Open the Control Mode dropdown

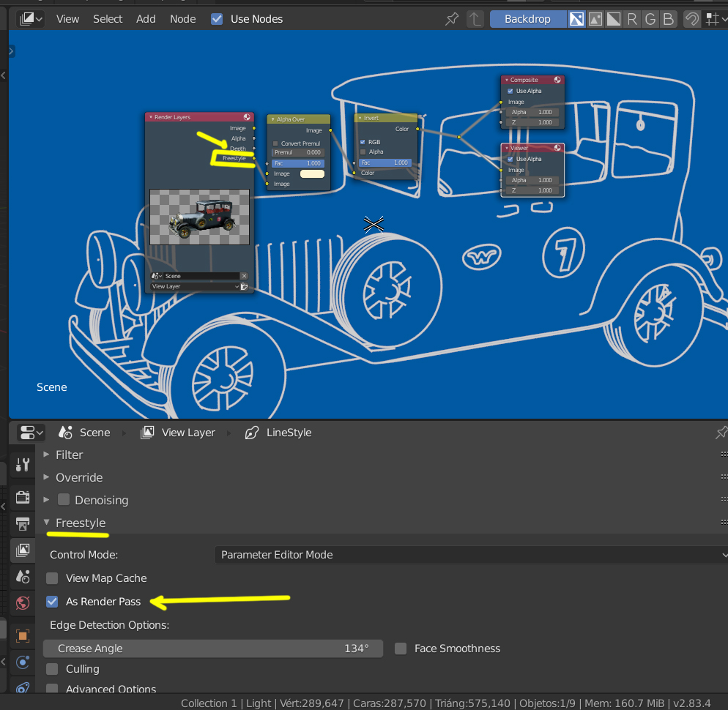[x=470, y=555]
